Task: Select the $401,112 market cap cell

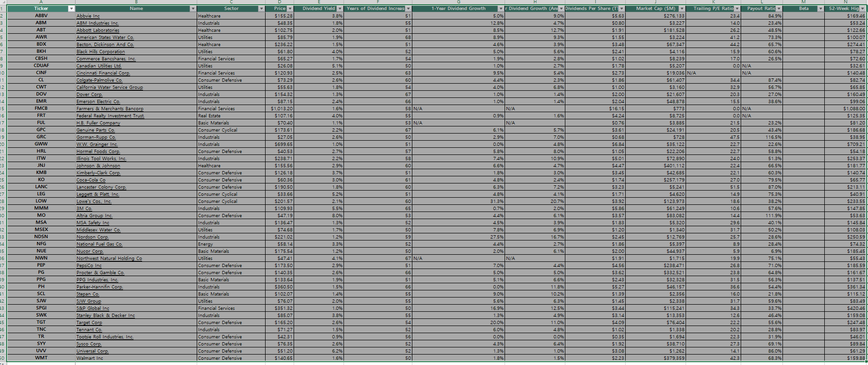Action: (x=656, y=165)
